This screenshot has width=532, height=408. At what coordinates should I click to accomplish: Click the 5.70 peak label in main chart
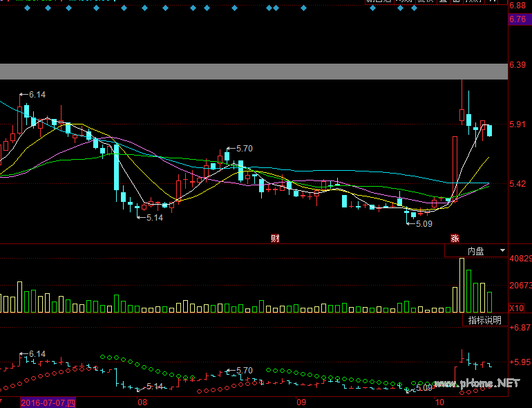245,149
